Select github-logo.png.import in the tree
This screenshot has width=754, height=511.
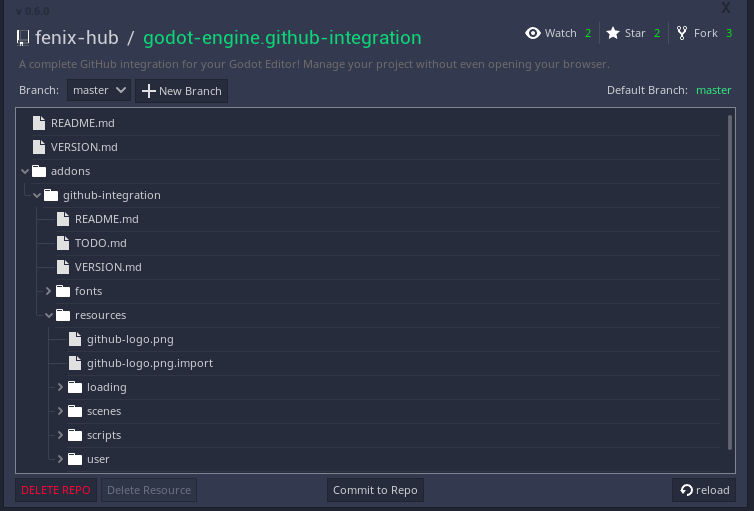[x=149, y=363]
